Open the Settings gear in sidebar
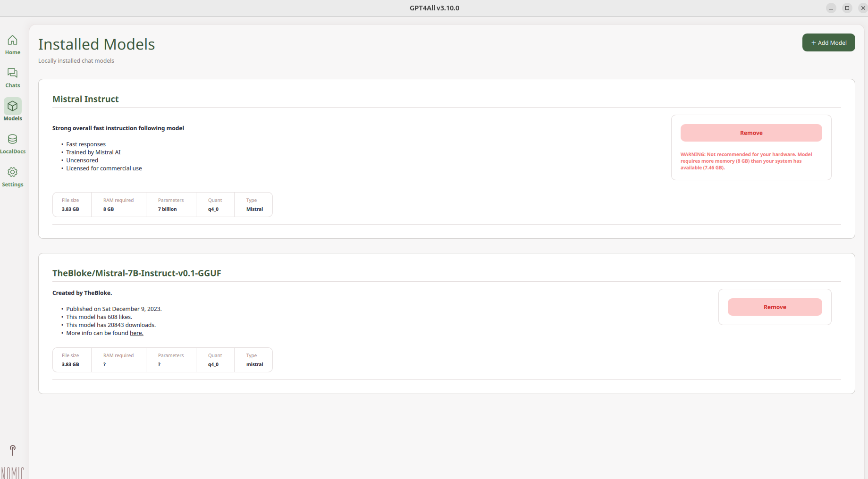 (x=13, y=176)
